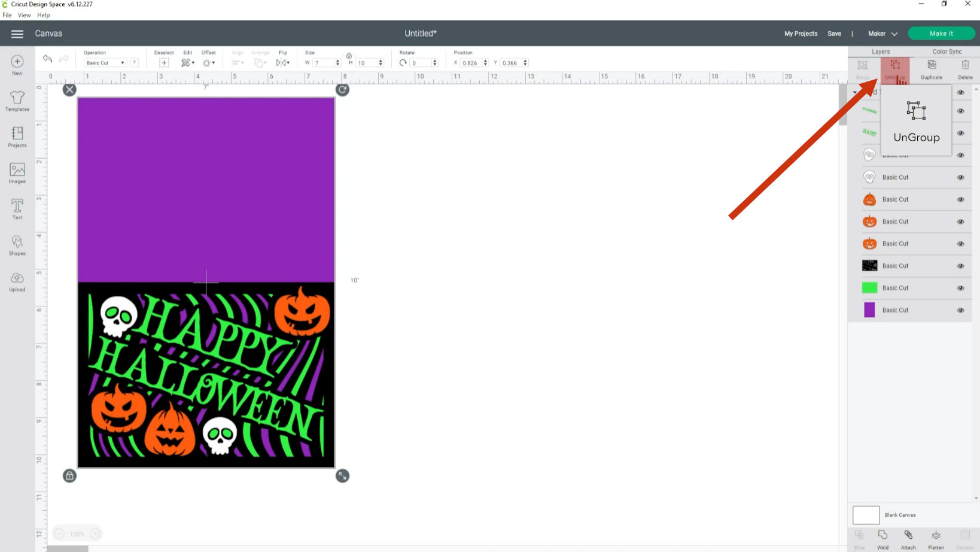Click the Upload icon
Image resolution: width=980 pixels, height=552 pixels.
tap(17, 281)
